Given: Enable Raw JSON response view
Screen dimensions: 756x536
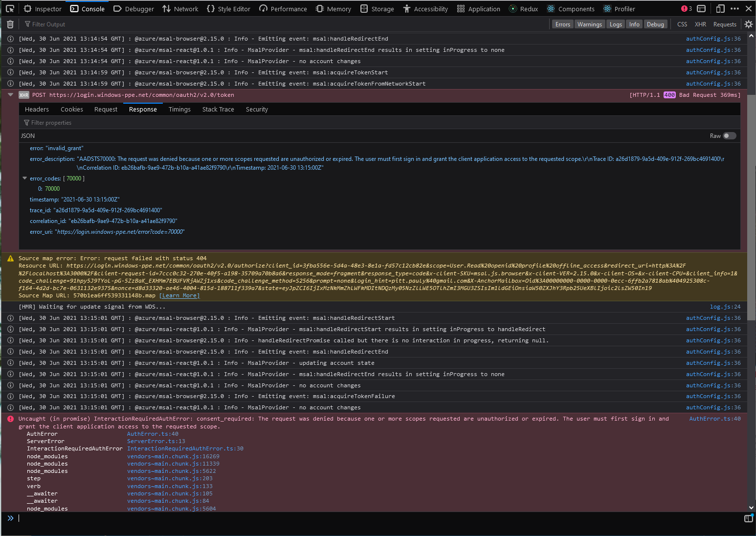Looking at the screenshot, I should pos(730,135).
